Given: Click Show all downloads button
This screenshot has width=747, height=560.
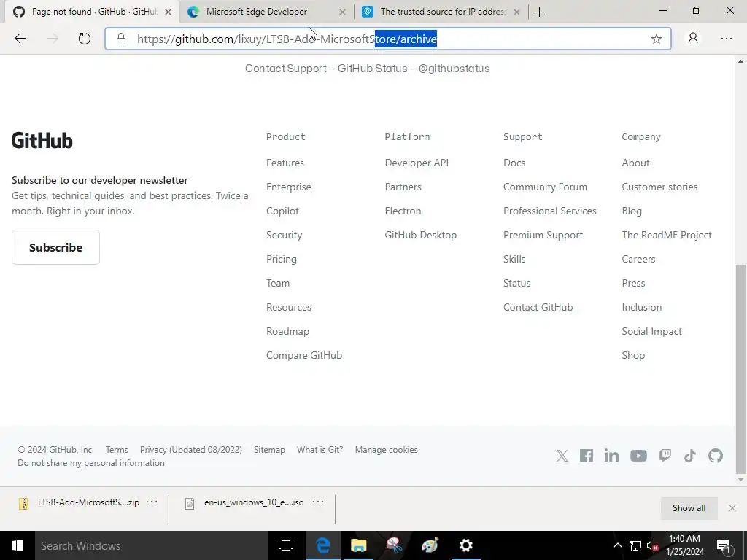Looking at the screenshot, I should pyautogui.click(x=689, y=508).
